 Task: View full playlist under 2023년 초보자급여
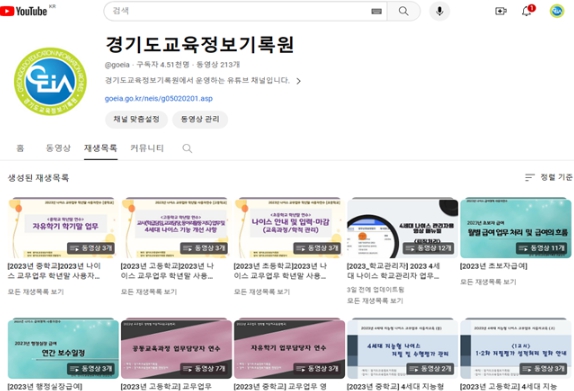[488, 282]
